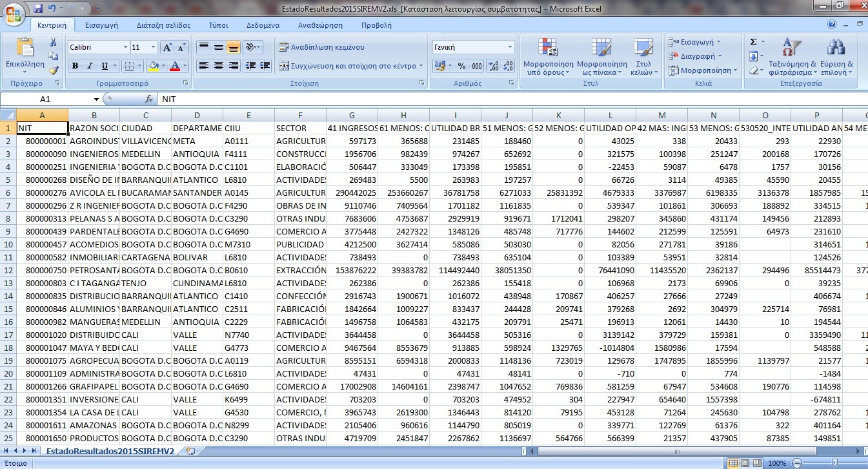Click the Cut scissors icon
Viewport: 868px width, 469px height.
point(54,42)
